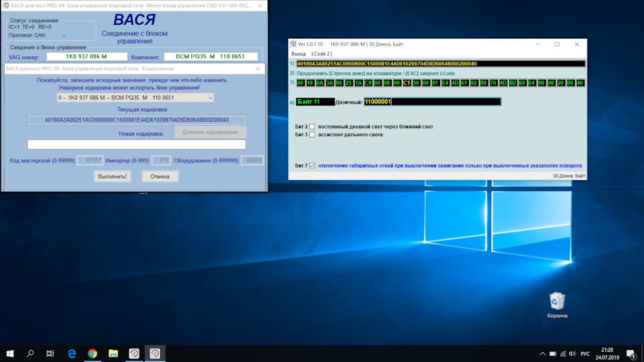This screenshot has height=362, width=644.
Task: Open Task View on taskbar
Action: [50, 353]
